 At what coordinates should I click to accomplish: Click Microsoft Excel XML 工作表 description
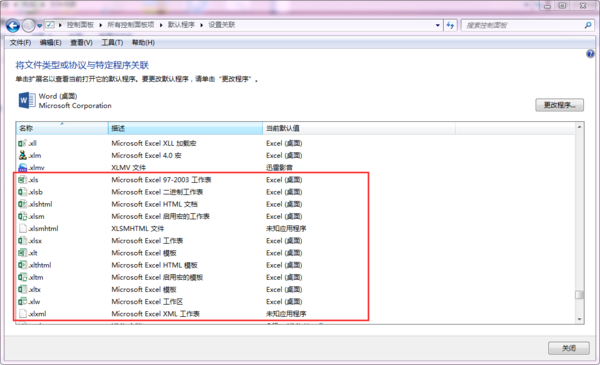pyautogui.click(x=155, y=314)
